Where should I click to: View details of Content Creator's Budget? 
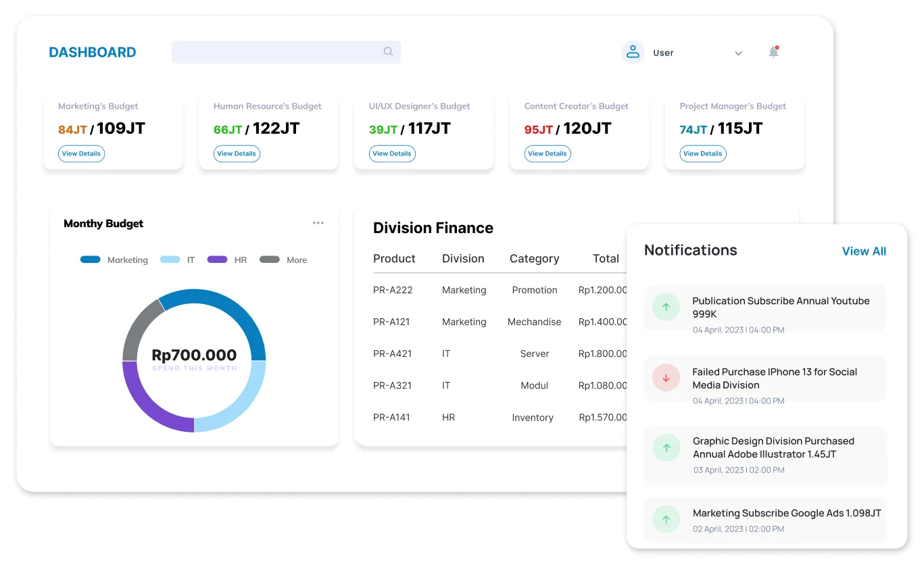tap(547, 153)
